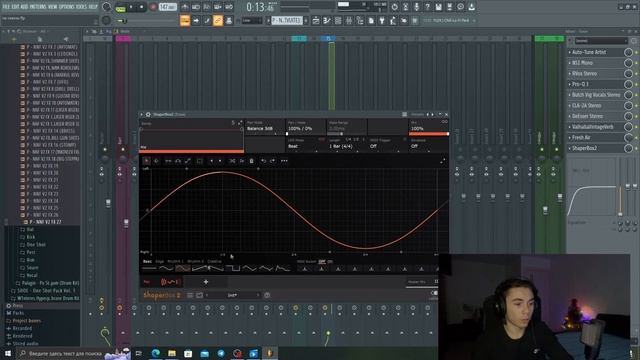The width and height of the screenshot is (640, 360).
Task: Open the pattern selector dropdown
Action: tap(287, 20)
